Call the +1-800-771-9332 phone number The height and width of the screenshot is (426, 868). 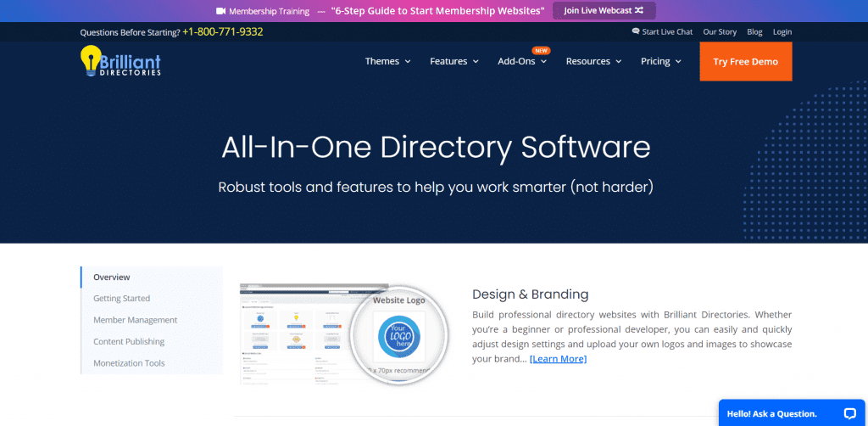(x=223, y=31)
